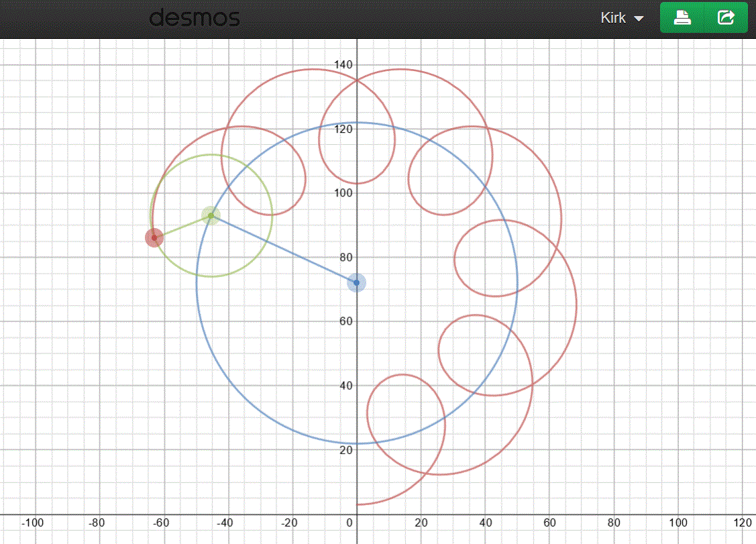Select the blue center point of the large circle
The image size is (756, 544).
356,282
